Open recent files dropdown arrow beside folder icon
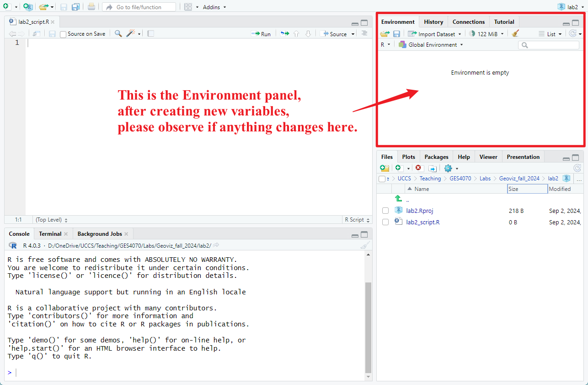588x385 pixels. click(x=52, y=7)
